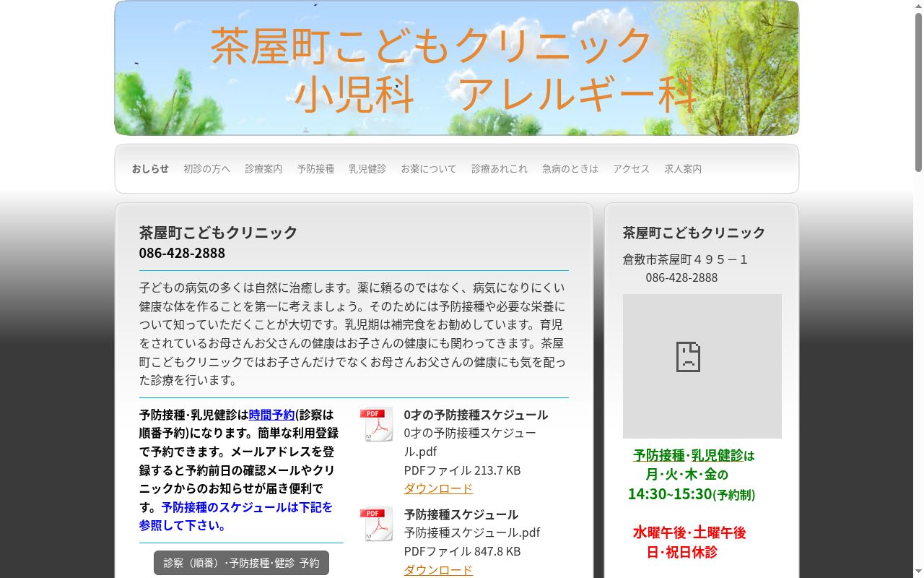Click the broken map image placeholder
The height and width of the screenshot is (578, 924).
tap(702, 366)
